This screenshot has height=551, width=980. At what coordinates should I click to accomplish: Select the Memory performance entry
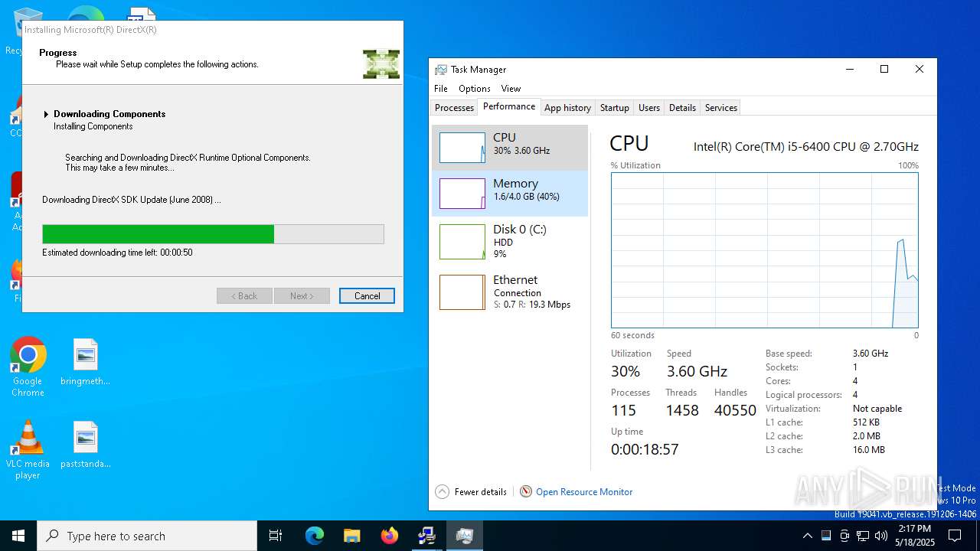click(x=510, y=193)
